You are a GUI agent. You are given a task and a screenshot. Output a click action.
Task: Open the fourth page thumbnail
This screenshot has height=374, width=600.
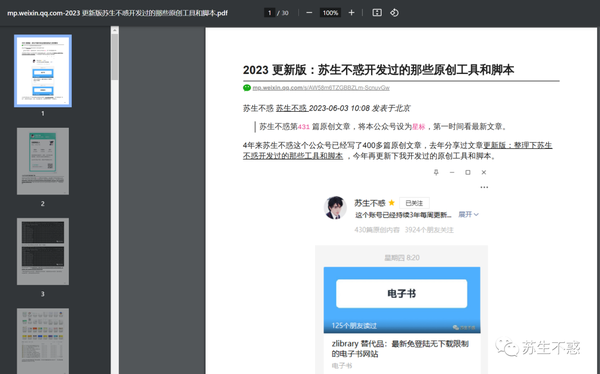43,341
